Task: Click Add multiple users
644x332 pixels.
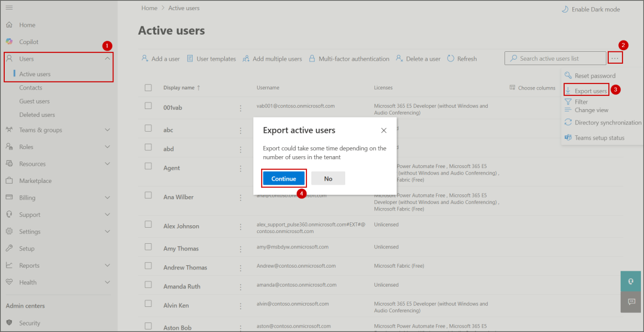Action: (x=273, y=58)
